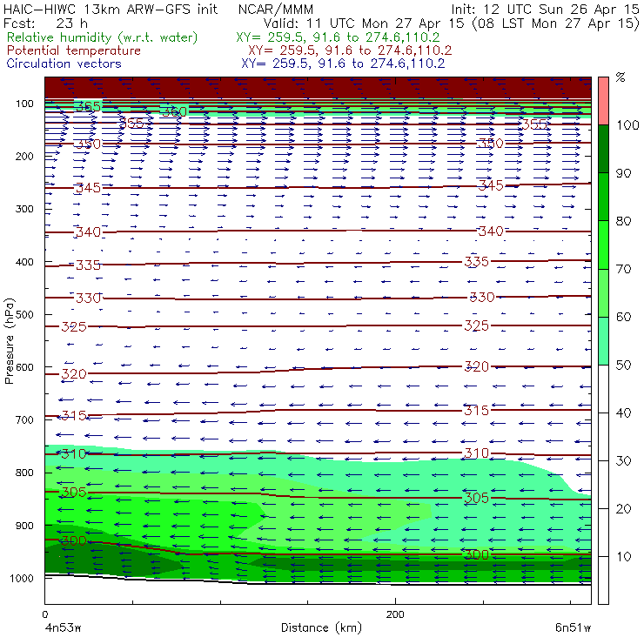Image resolution: width=644 pixels, height=644 pixels.
Task: Click the white 40–50% colorbar segment
Action: (x=603, y=388)
